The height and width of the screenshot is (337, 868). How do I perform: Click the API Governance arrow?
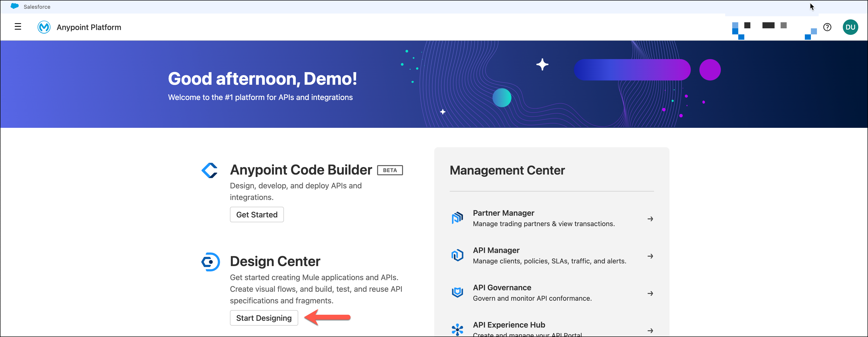coord(650,293)
